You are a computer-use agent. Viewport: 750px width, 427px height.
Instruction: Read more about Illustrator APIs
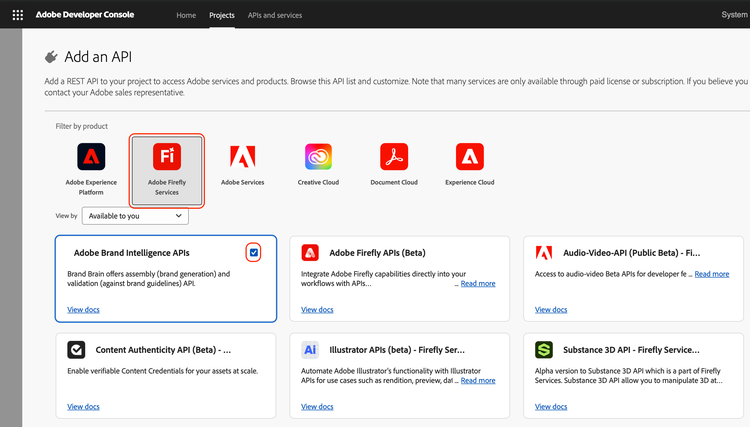[478, 381]
